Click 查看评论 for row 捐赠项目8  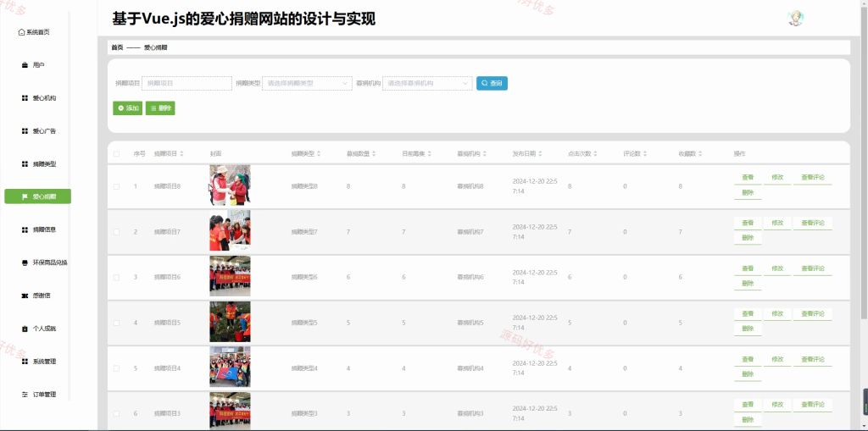pos(813,178)
